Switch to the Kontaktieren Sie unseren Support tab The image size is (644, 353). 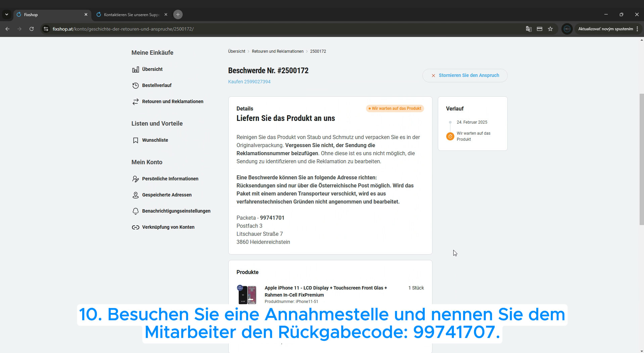pos(131,15)
